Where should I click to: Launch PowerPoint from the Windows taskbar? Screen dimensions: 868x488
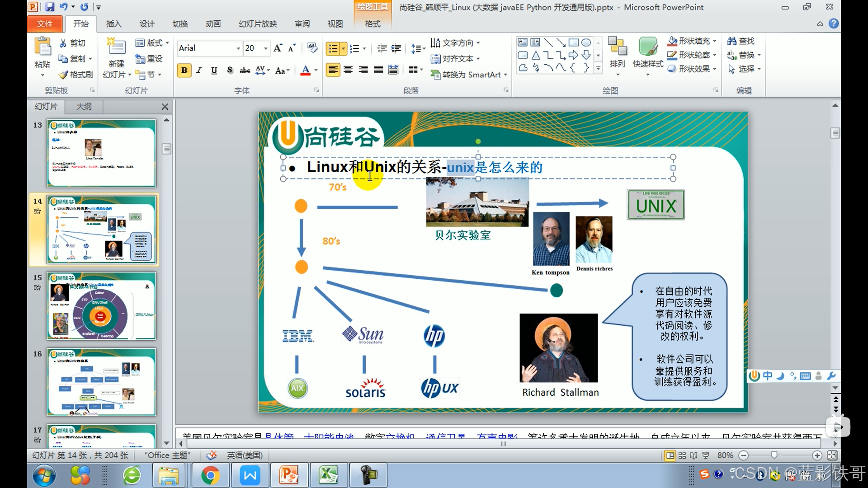coord(289,475)
